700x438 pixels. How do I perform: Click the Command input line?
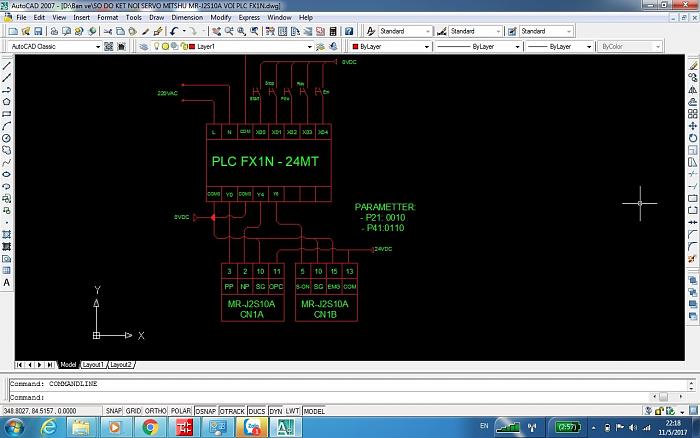coord(330,397)
